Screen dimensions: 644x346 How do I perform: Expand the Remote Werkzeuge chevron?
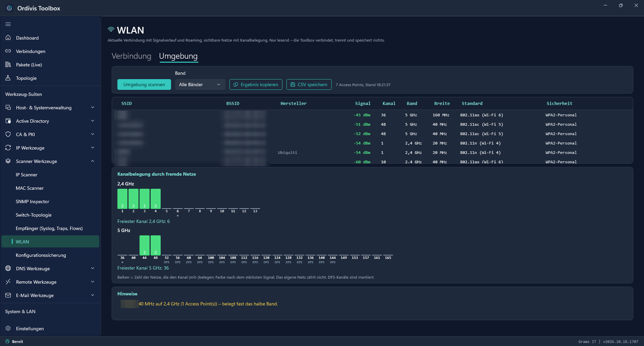tap(93, 282)
